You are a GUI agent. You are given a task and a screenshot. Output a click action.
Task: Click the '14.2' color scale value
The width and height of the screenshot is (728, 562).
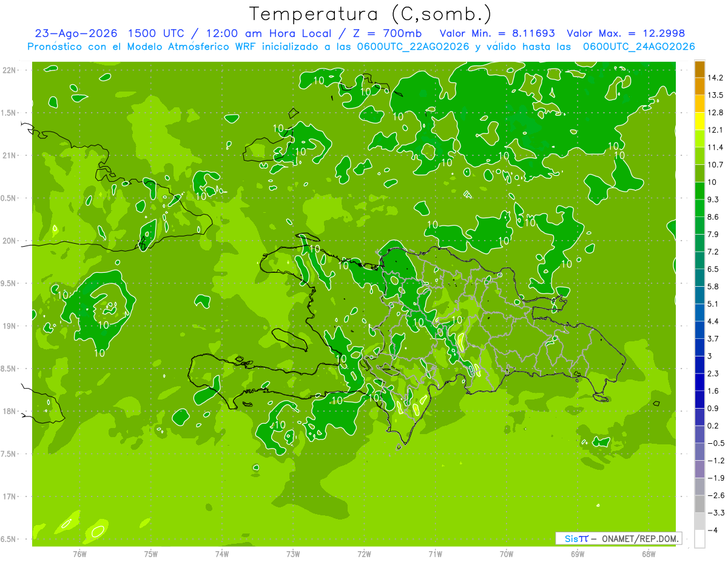click(716, 78)
